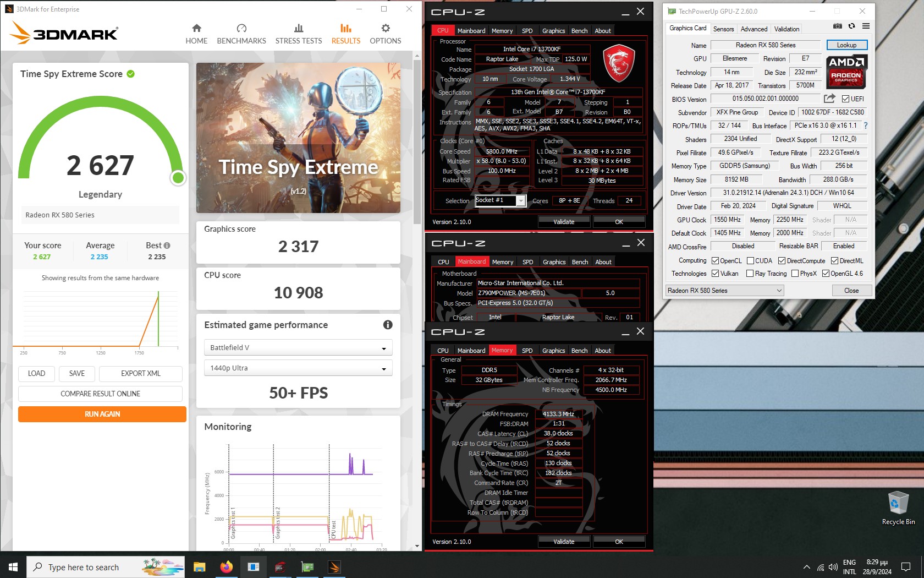
Task: Open the Home section in 3DMark
Action: (196, 34)
